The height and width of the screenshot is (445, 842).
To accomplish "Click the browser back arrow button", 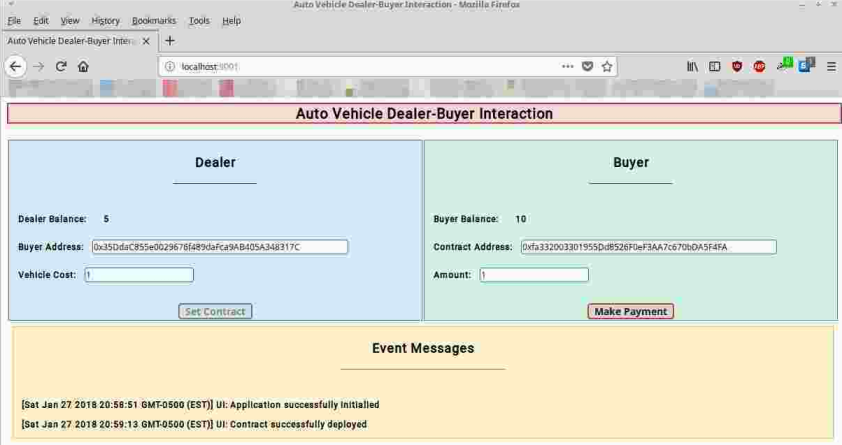I will 15,67.
